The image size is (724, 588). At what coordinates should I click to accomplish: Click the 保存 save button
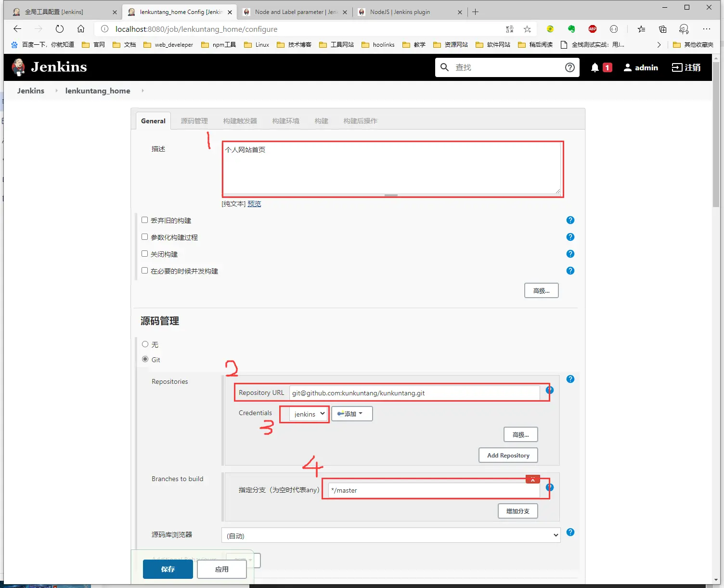point(168,569)
